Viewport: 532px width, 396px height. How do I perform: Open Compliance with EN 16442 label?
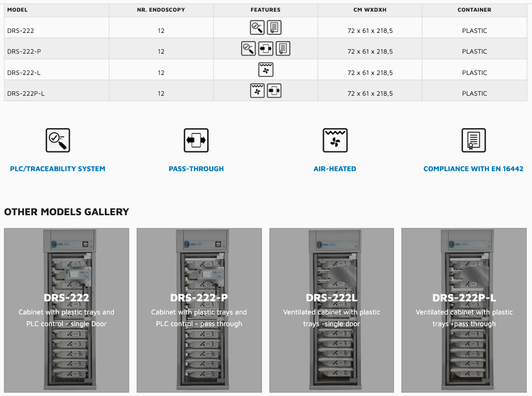pos(473,169)
